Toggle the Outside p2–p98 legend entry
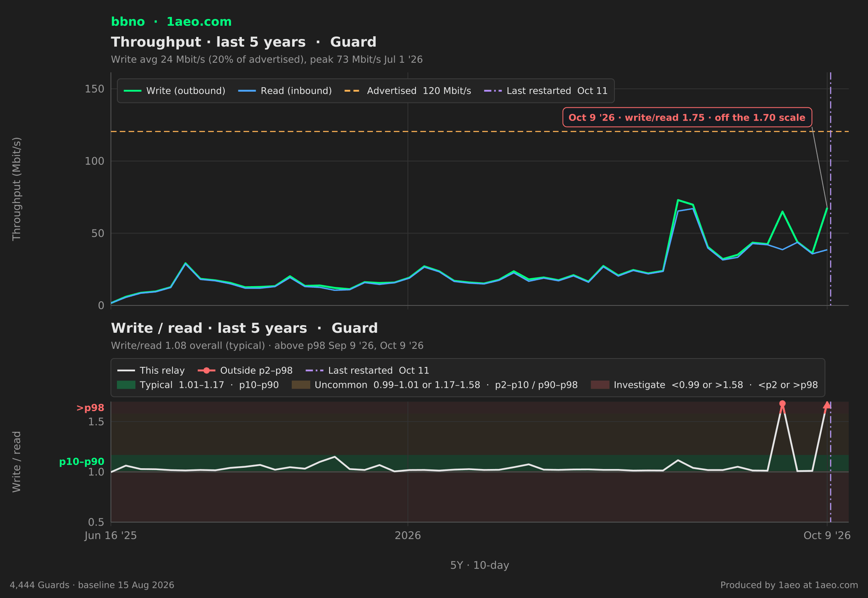The height and width of the screenshot is (598, 868). 245,371
